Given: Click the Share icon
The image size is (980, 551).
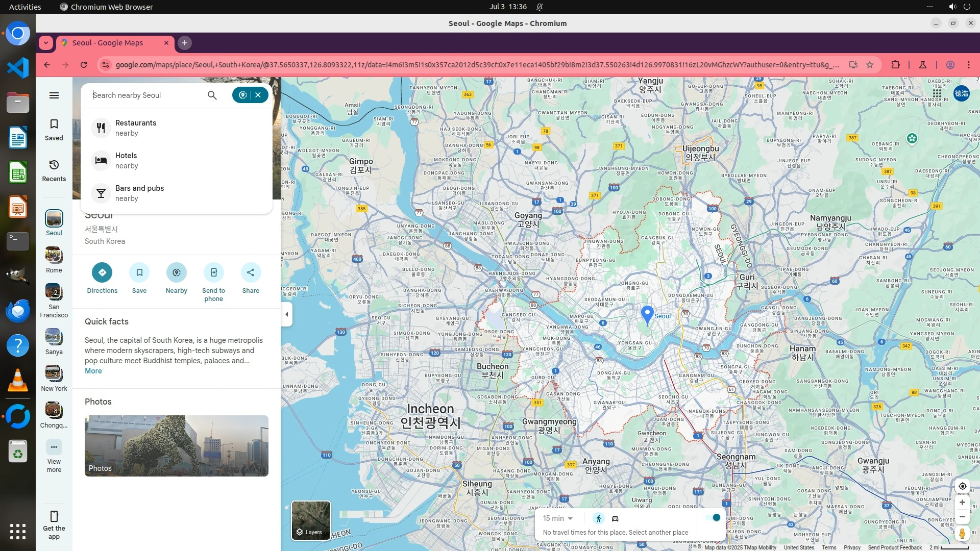Looking at the screenshot, I should (x=251, y=273).
